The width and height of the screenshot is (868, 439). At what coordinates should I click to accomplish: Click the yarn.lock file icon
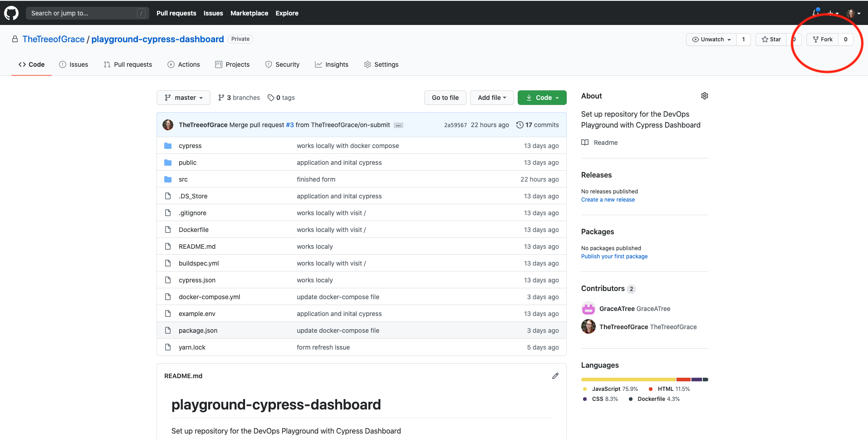click(x=168, y=347)
